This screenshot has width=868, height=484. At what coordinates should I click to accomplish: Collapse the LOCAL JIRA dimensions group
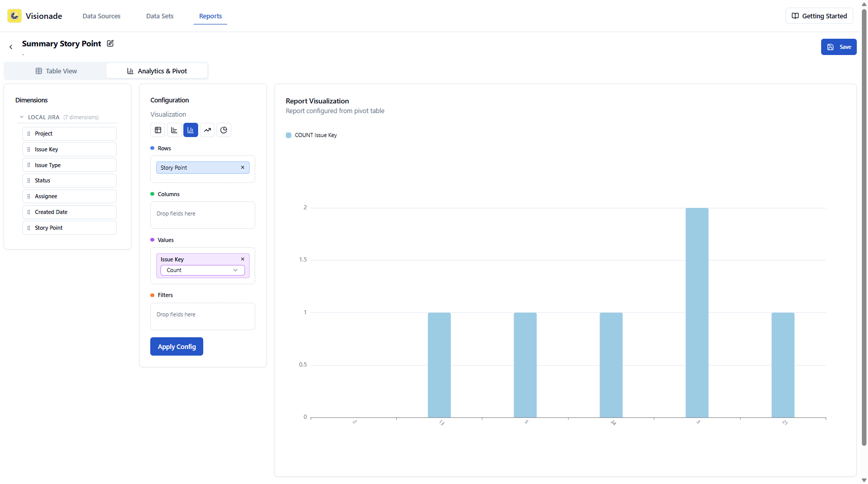tap(21, 117)
